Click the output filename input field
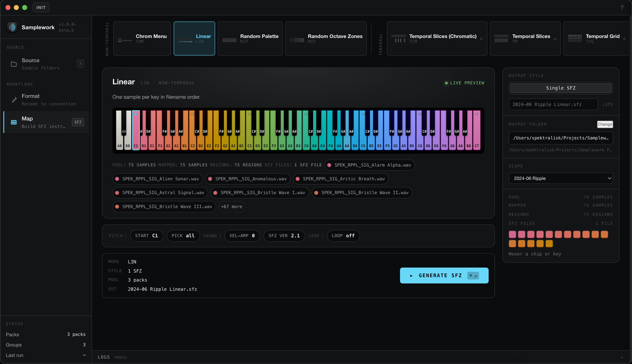 tap(553, 105)
